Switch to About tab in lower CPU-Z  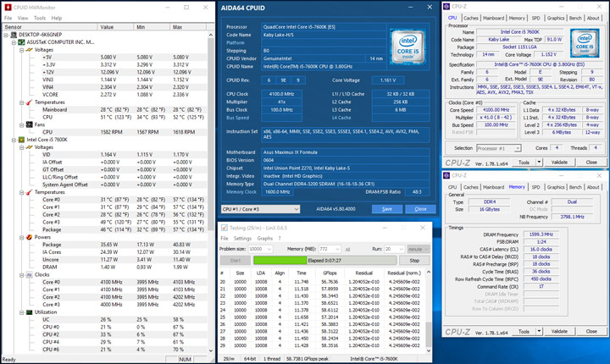point(593,187)
